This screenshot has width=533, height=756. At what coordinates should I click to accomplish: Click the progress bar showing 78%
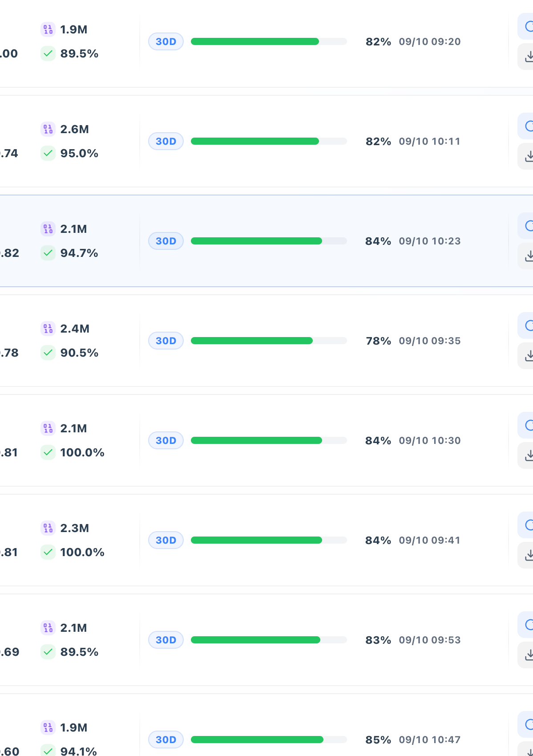coord(269,341)
